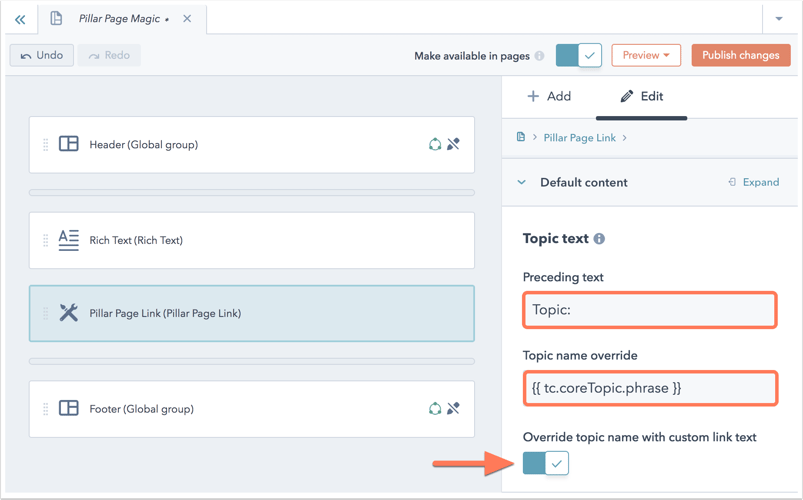Select Rich Text (Rich Text) module
803x500 pixels.
tap(251, 240)
